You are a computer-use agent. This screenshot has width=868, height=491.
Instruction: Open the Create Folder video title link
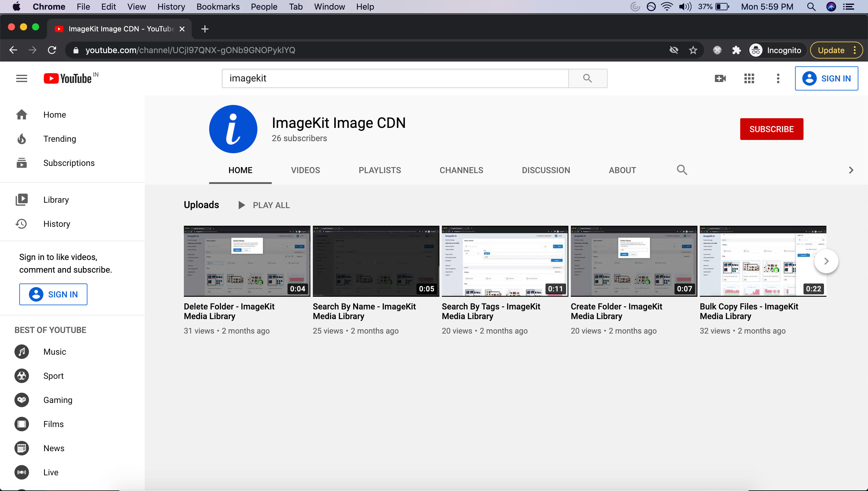(616, 311)
